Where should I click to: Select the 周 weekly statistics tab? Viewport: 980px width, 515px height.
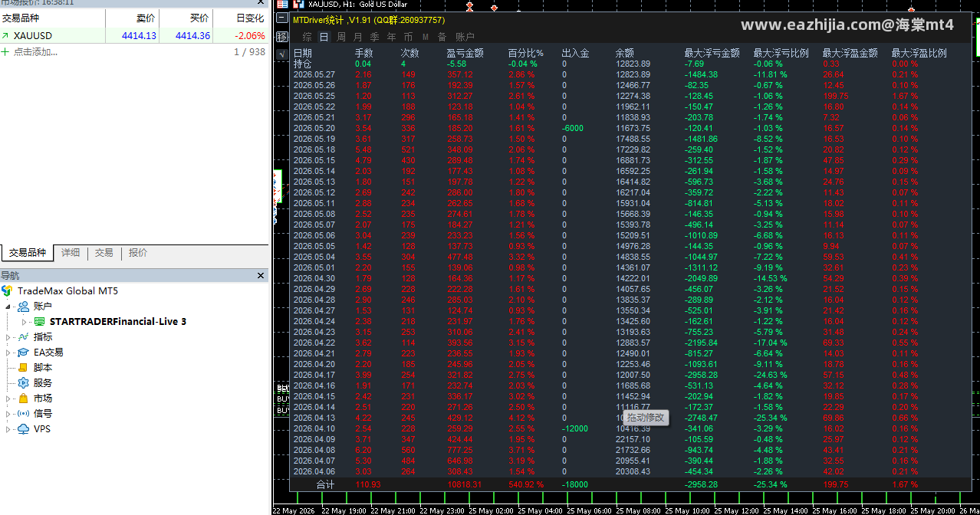[341, 37]
